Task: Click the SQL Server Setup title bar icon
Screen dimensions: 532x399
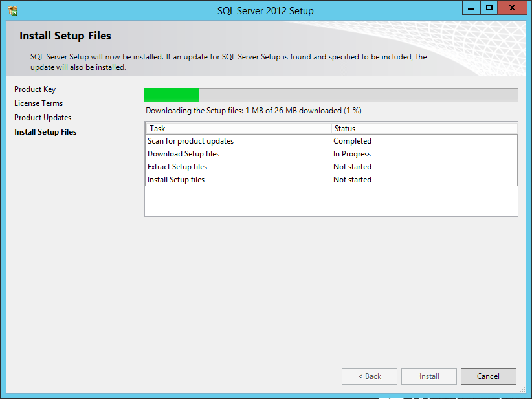Action: click(13, 11)
